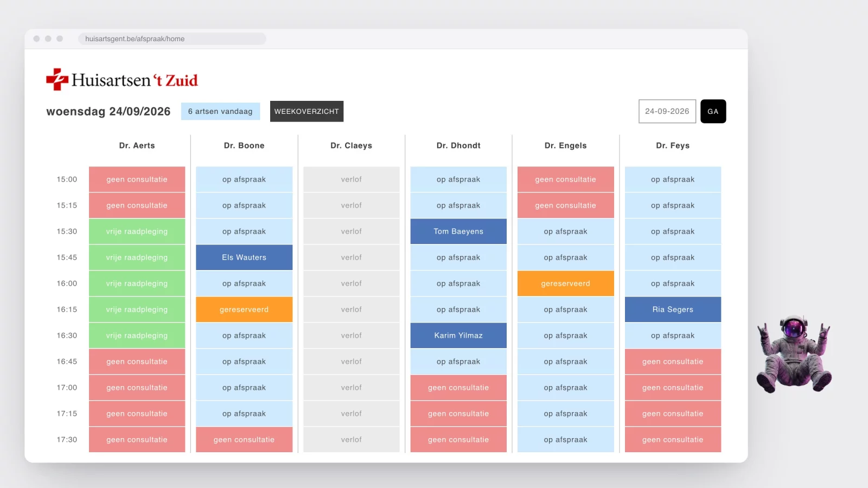Select Dr. Feys column header
Viewport: 868px width, 488px height.
tap(673, 145)
